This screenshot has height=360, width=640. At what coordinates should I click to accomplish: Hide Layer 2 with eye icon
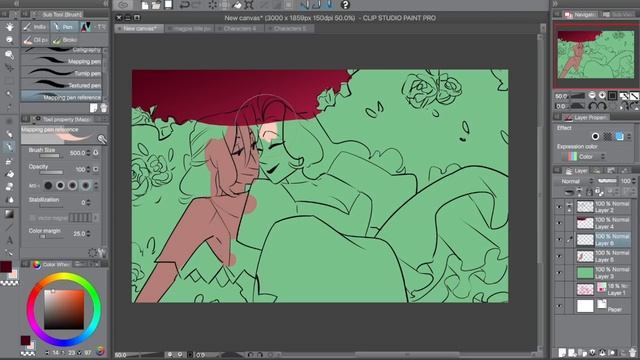(559, 207)
